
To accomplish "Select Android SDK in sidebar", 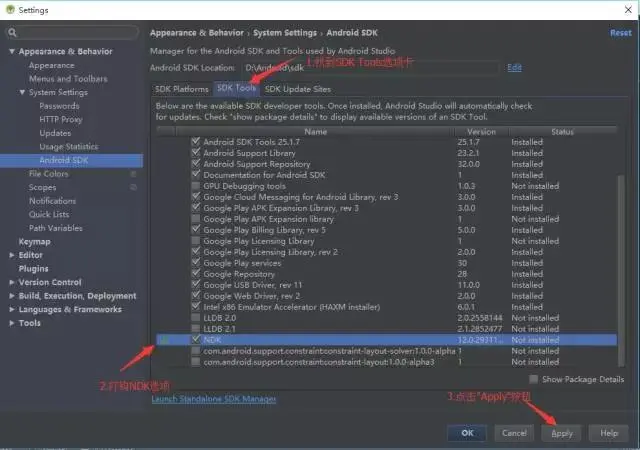I will click(71, 160).
